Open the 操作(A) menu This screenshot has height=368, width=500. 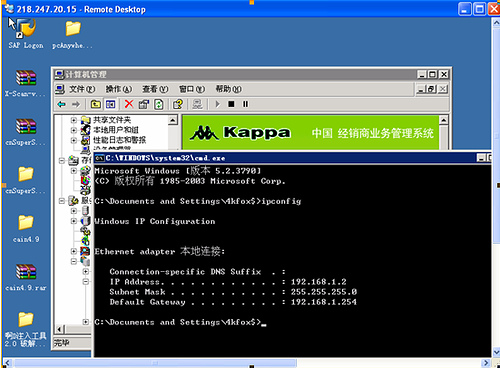tap(119, 89)
